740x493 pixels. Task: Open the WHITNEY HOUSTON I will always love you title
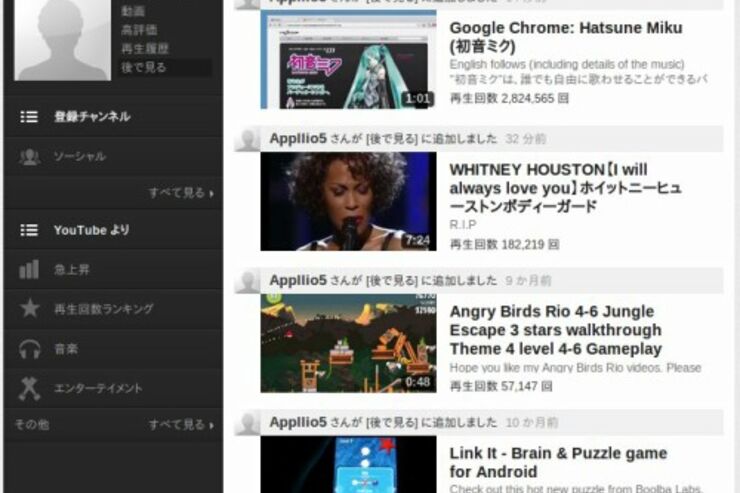pyautogui.click(x=566, y=188)
